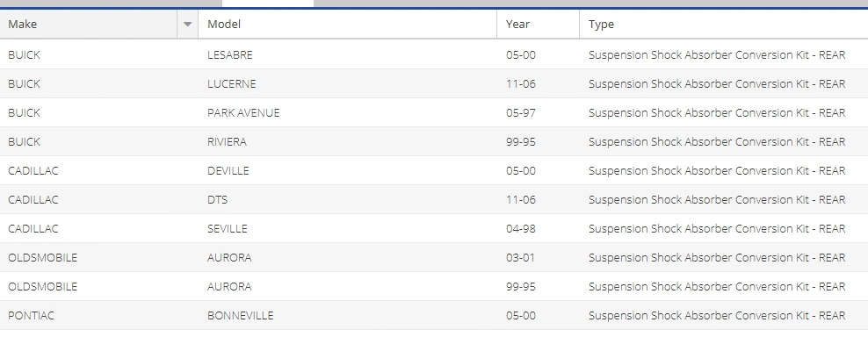Click the Type cell in LESABRE row
The width and height of the screenshot is (868, 344).
coord(716,54)
